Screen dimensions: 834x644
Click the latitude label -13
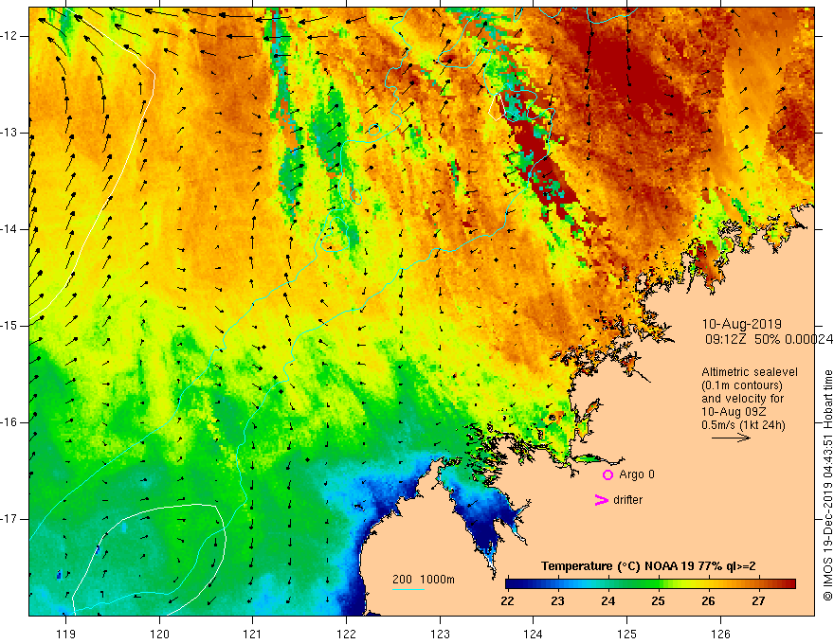point(9,133)
